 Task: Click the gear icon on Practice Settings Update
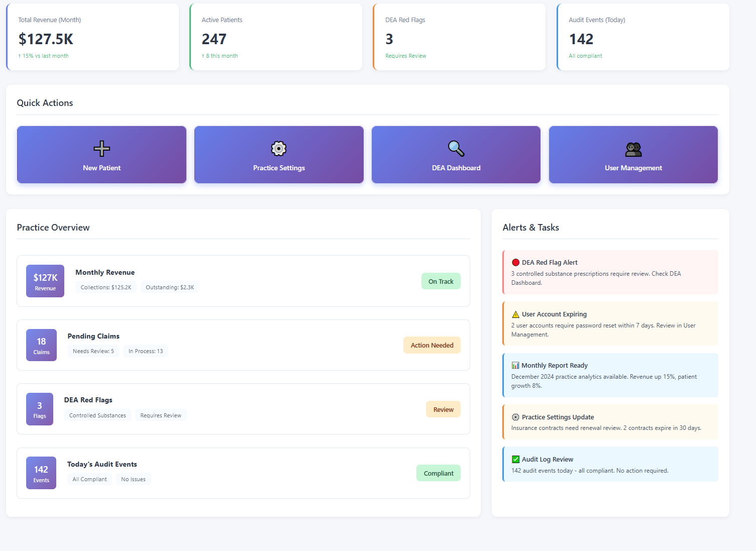pos(515,417)
